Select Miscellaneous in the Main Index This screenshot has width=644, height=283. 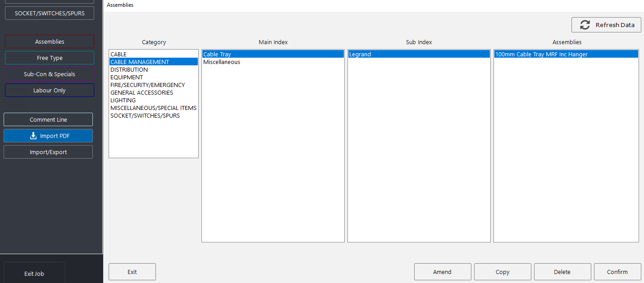(x=221, y=62)
